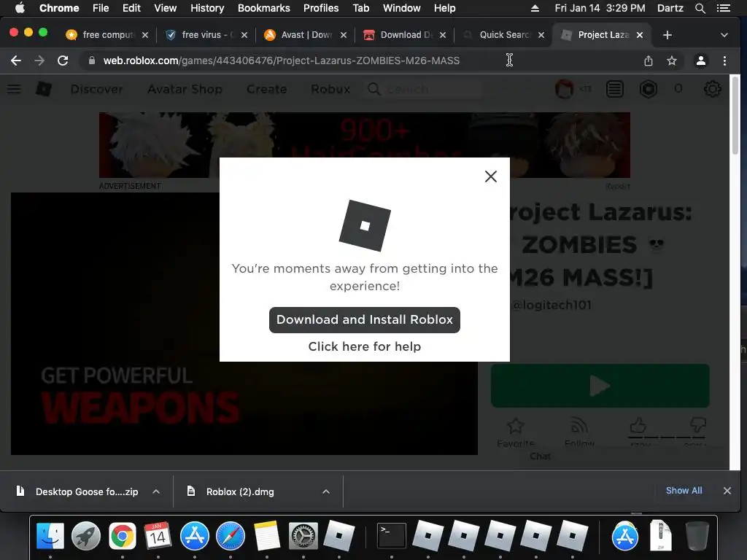Go back with the browser back arrow
This screenshot has height=560, width=747.
(x=16, y=61)
